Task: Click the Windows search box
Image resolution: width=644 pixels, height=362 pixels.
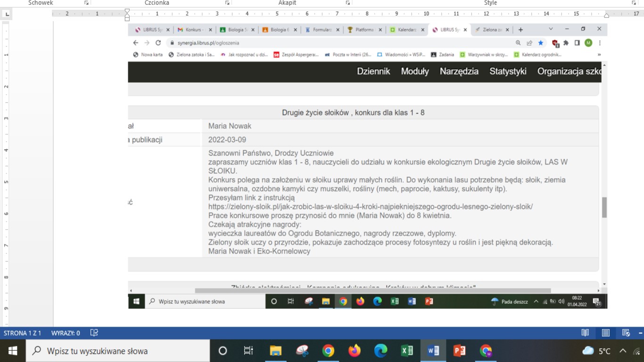Action: pos(118,351)
